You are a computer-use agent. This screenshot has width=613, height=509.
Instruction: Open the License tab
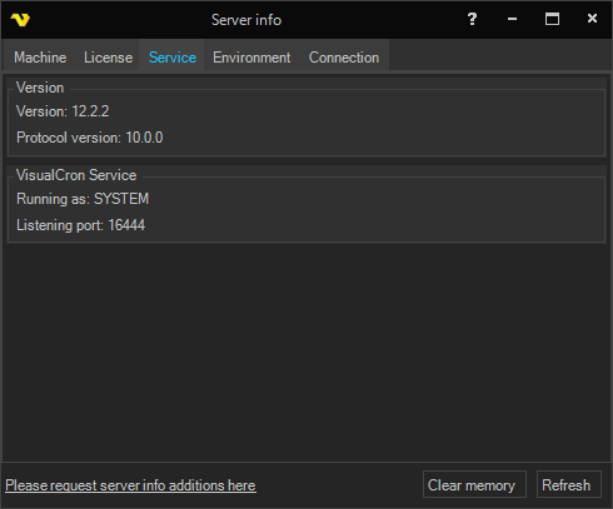click(x=108, y=57)
